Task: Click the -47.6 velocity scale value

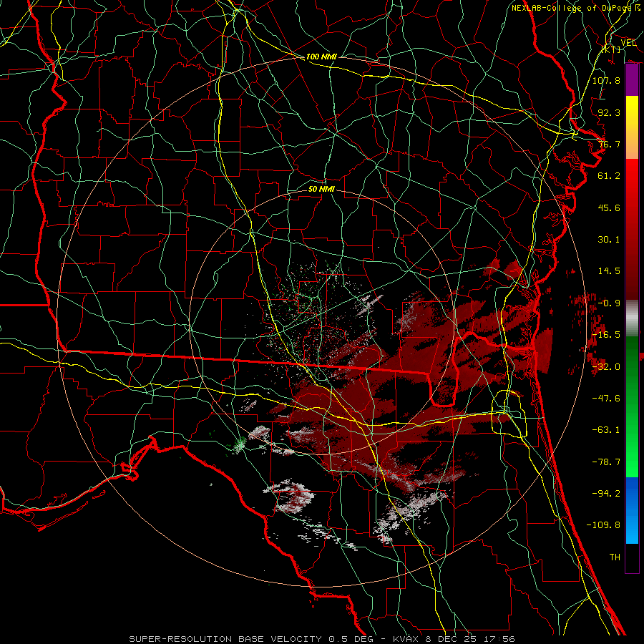Action: 606,399
